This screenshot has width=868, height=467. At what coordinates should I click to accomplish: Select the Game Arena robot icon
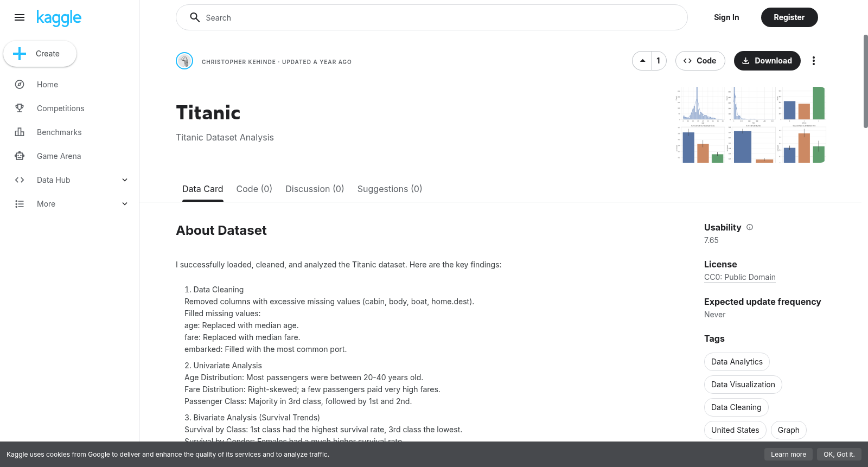[x=20, y=156]
